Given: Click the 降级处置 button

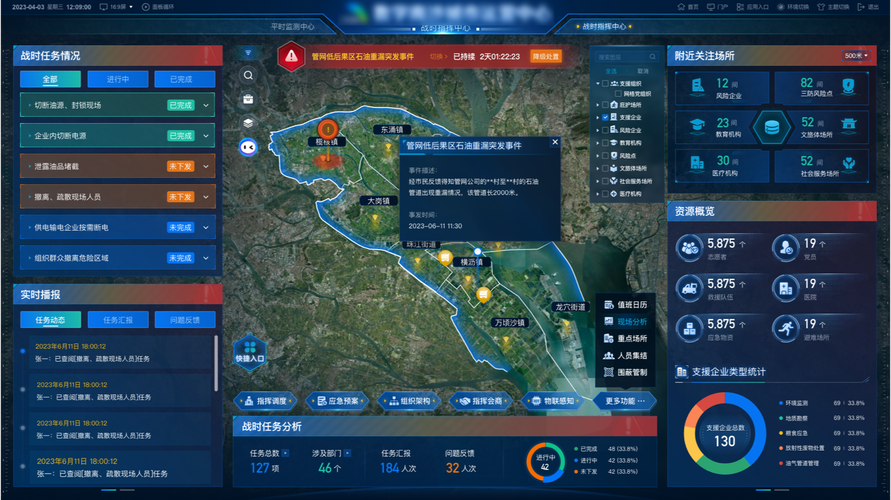Looking at the screenshot, I should (x=545, y=57).
